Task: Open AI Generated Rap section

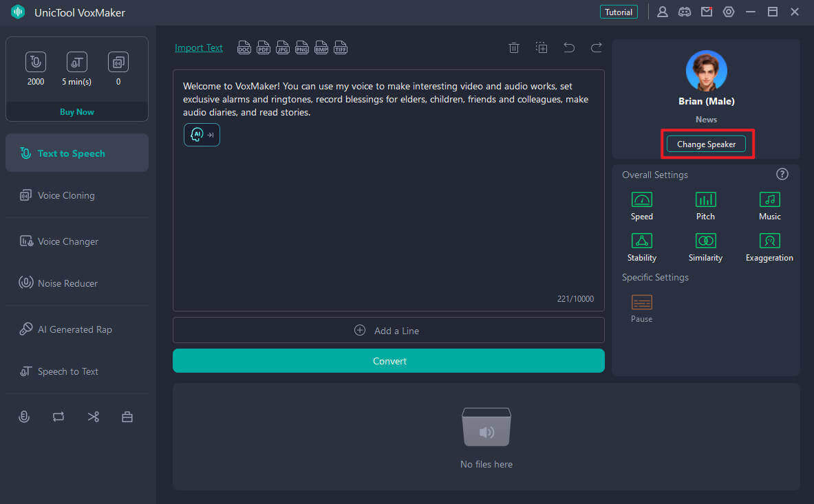Action: pyautogui.click(x=77, y=329)
